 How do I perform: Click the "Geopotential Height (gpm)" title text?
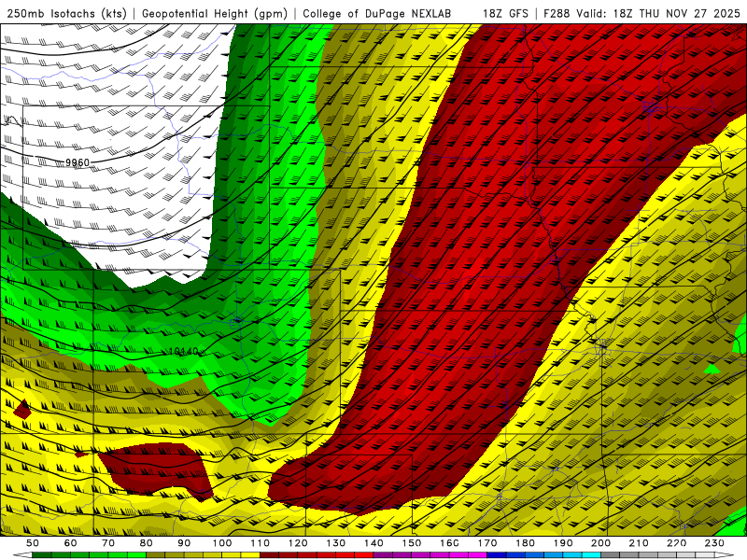215,13
